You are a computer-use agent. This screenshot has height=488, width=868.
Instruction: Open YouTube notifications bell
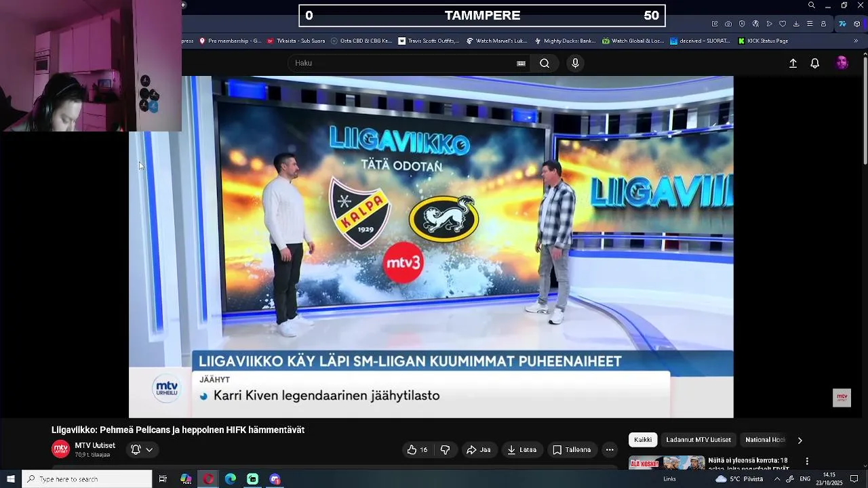coord(815,63)
